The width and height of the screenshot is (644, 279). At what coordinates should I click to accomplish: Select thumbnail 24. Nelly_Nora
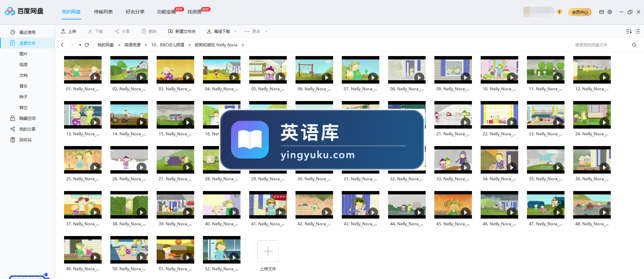(x=592, y=115)
